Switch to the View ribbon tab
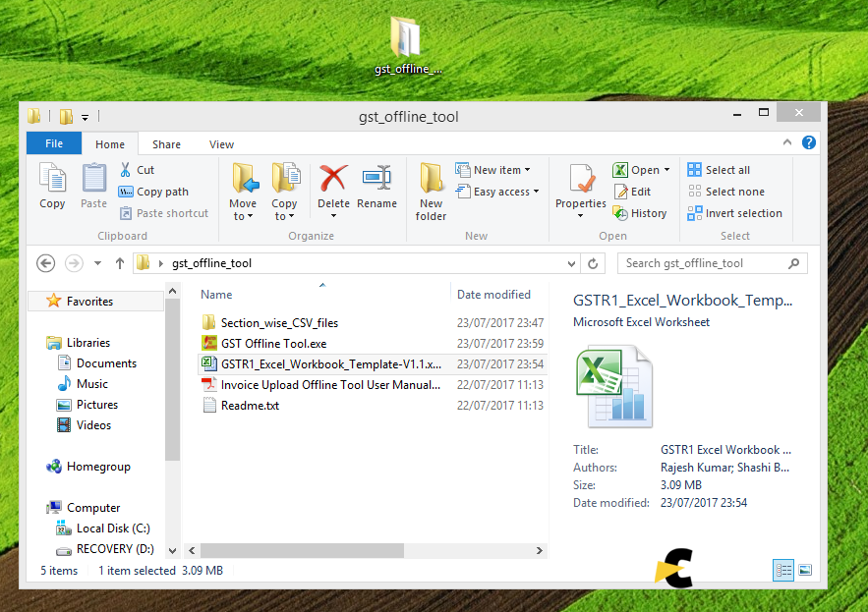Screen dimensions: 868x612 (x=221, y=143)
